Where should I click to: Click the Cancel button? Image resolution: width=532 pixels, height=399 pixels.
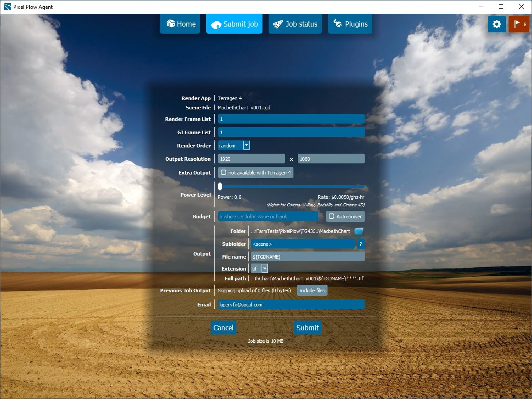pyautogui.click(x=224, y=328)
